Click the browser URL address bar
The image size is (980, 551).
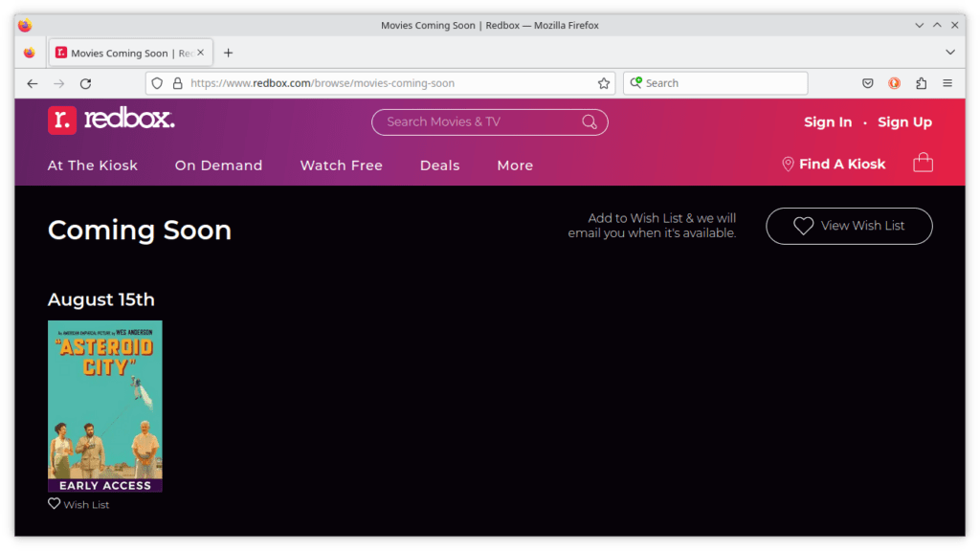point(381,83)
